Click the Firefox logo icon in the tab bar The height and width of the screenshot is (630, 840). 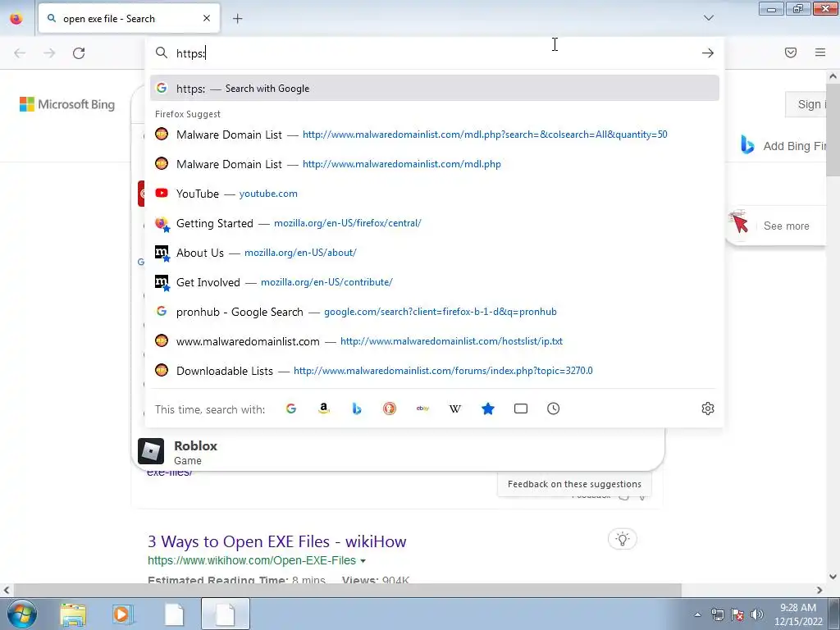tap(16, 18)
